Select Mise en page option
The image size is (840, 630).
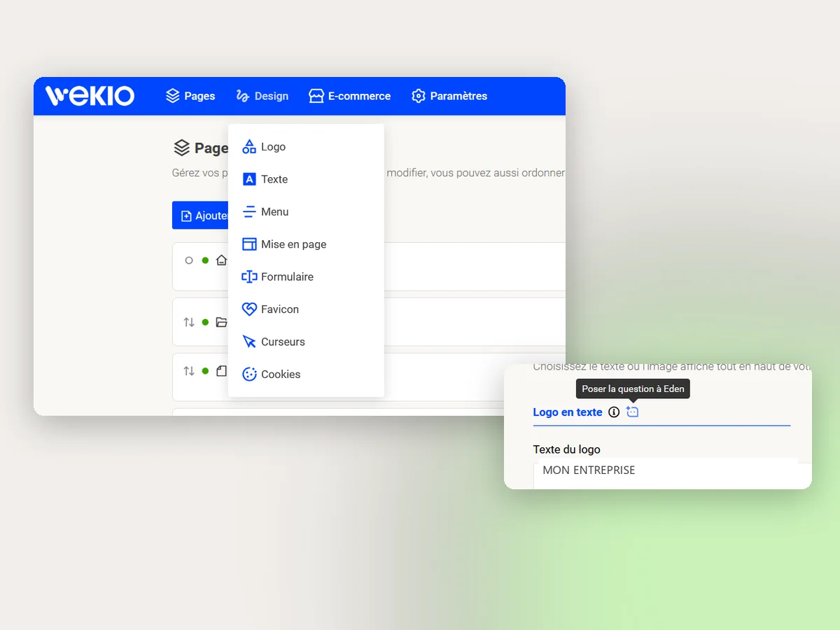click(x=306, y=244)
